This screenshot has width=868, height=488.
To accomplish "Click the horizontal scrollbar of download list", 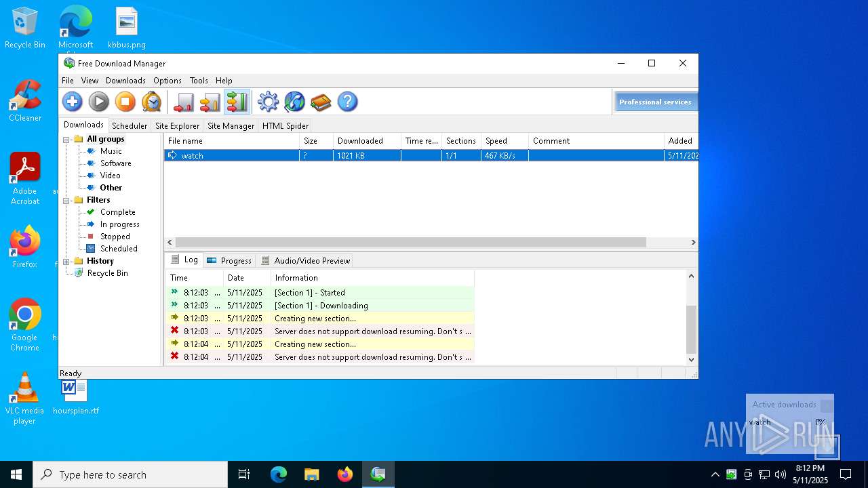I will coord(410,242).
